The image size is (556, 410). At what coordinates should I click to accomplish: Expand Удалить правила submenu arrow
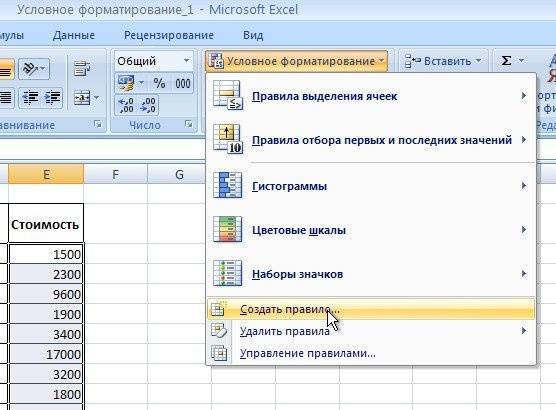pos(523,331)
